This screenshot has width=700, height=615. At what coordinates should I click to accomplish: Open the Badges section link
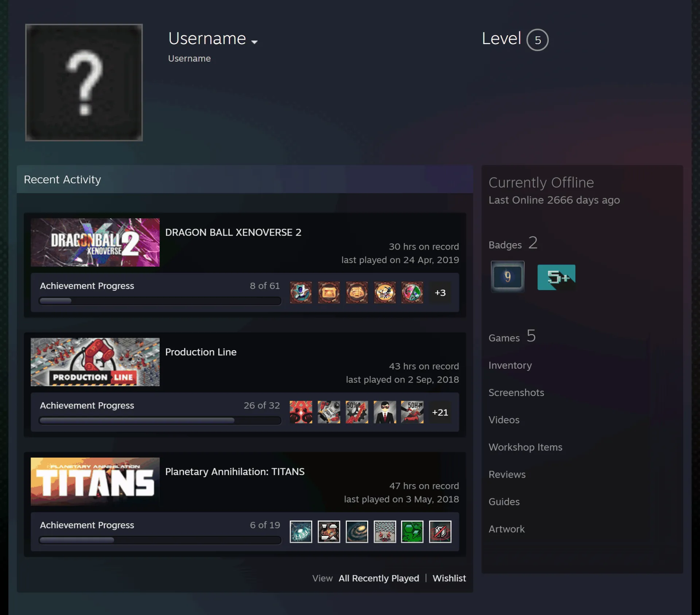pyautogui.click(x=513, y=243)
